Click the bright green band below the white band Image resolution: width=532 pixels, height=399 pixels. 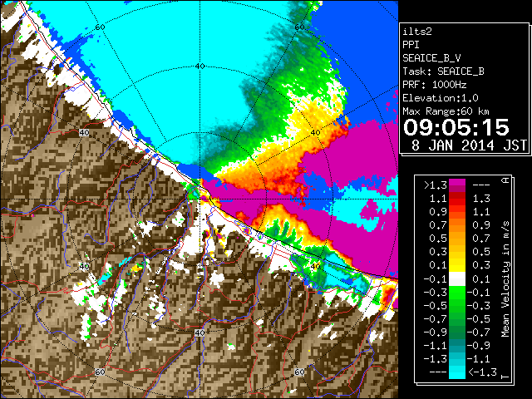[x=457, y=293]
